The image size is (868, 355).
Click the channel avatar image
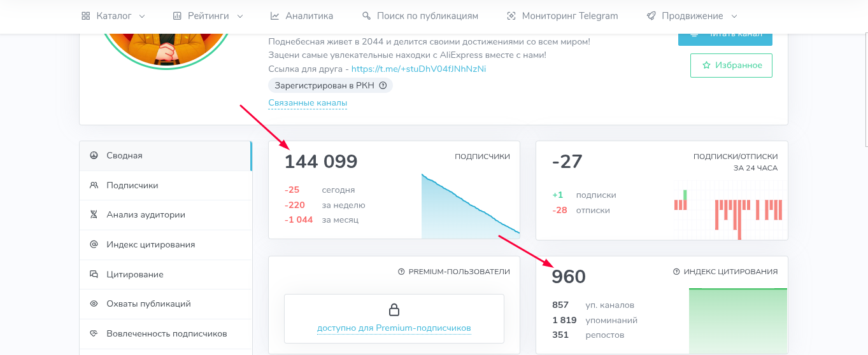[166, 51]
